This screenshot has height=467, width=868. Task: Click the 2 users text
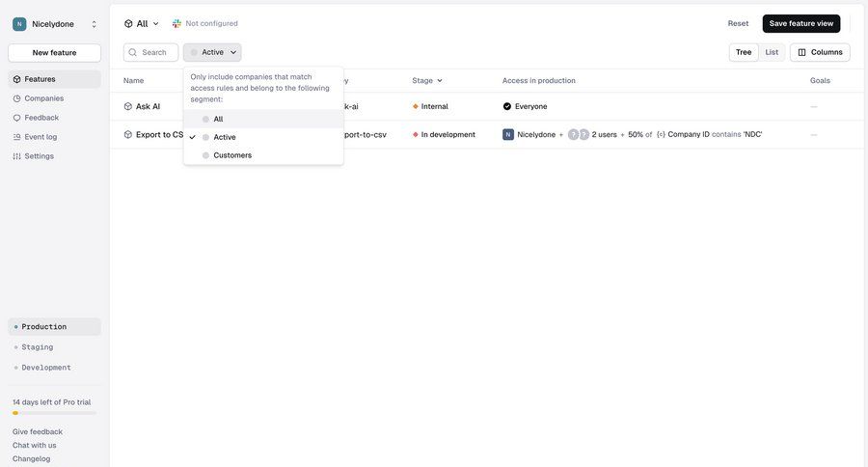click(604, 135)
